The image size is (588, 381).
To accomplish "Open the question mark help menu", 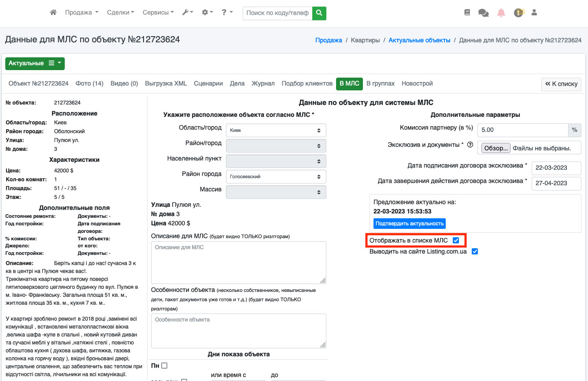I will [227, 13].
